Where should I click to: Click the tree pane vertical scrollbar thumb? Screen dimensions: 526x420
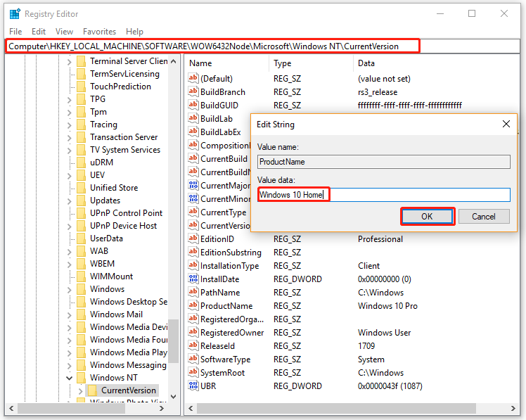coord(173,341)
